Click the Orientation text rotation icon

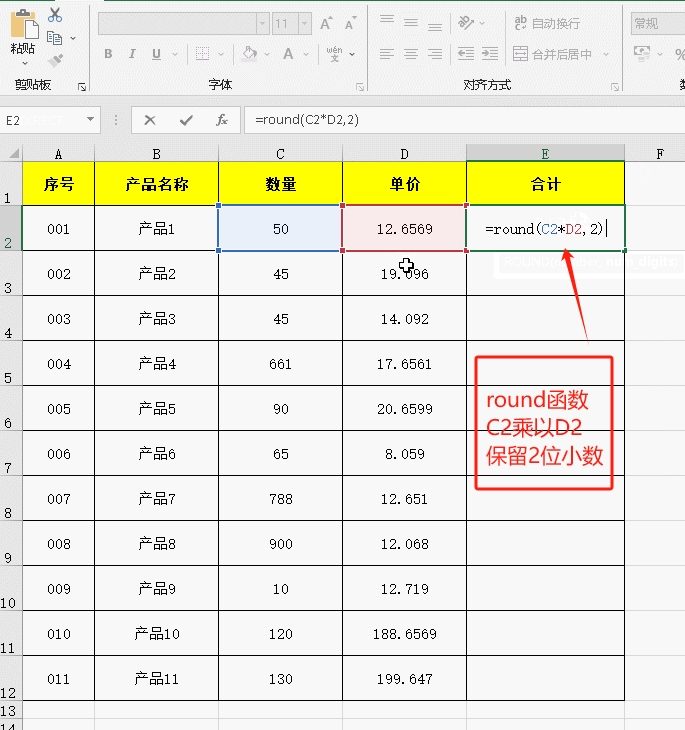click(466, 22)
